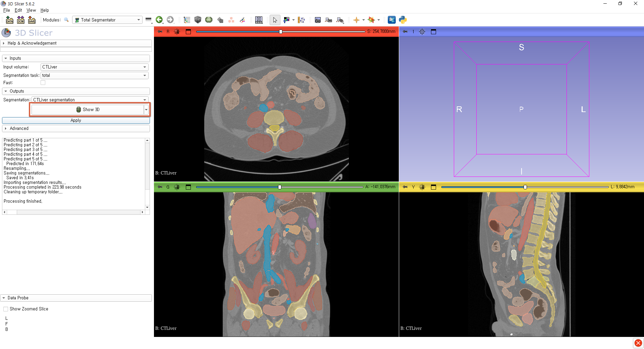Open the Segmentation task dropdown
The width and height of the screenshot is (644, 349).
95,76
